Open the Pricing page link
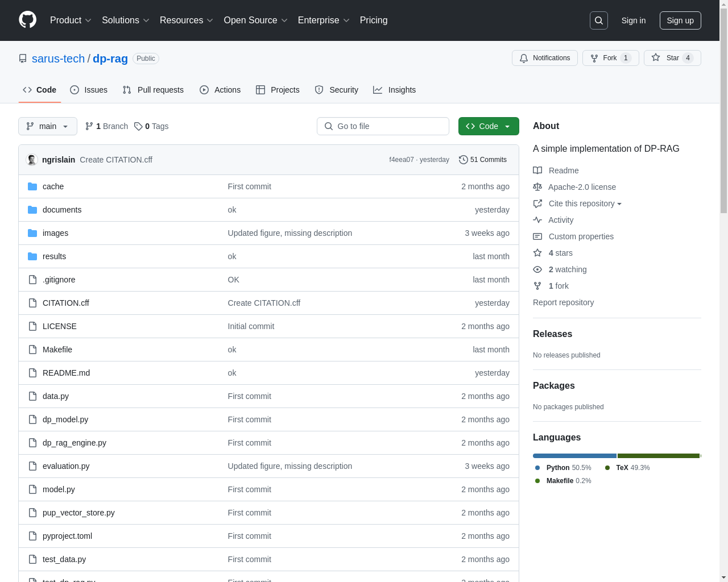This screenshot has height=582, width=728. click(374, 20)
